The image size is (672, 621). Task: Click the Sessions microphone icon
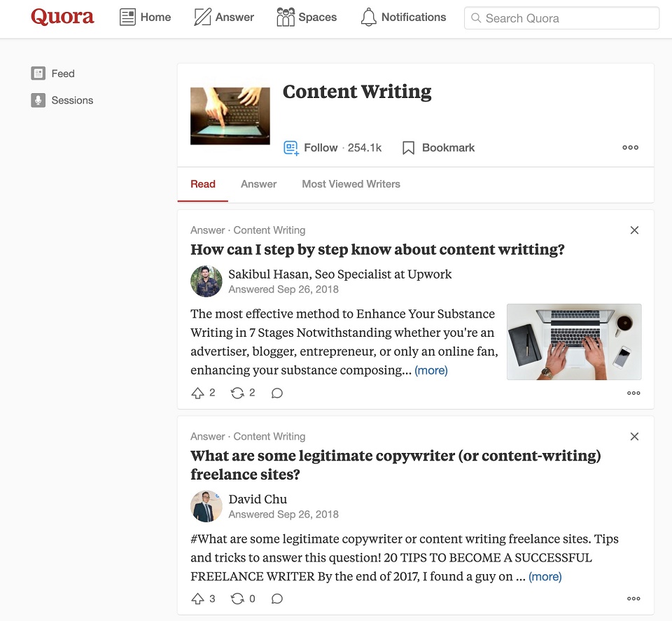pyautogui.click(x=38, y=100)
